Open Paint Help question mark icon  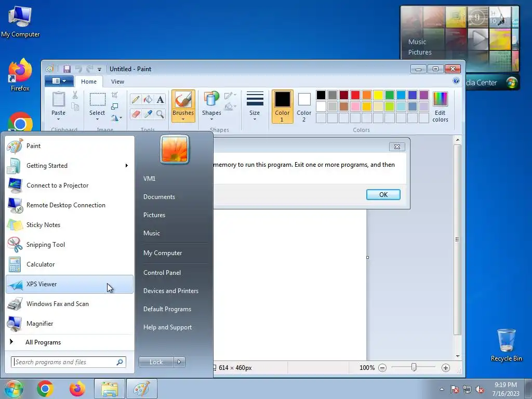tap(456, 81)
